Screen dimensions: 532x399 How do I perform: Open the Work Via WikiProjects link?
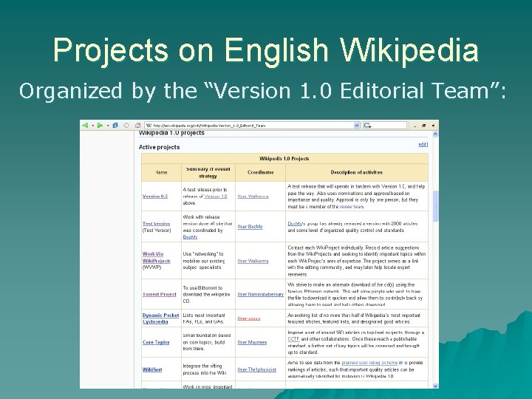click(x=157, y=258)
